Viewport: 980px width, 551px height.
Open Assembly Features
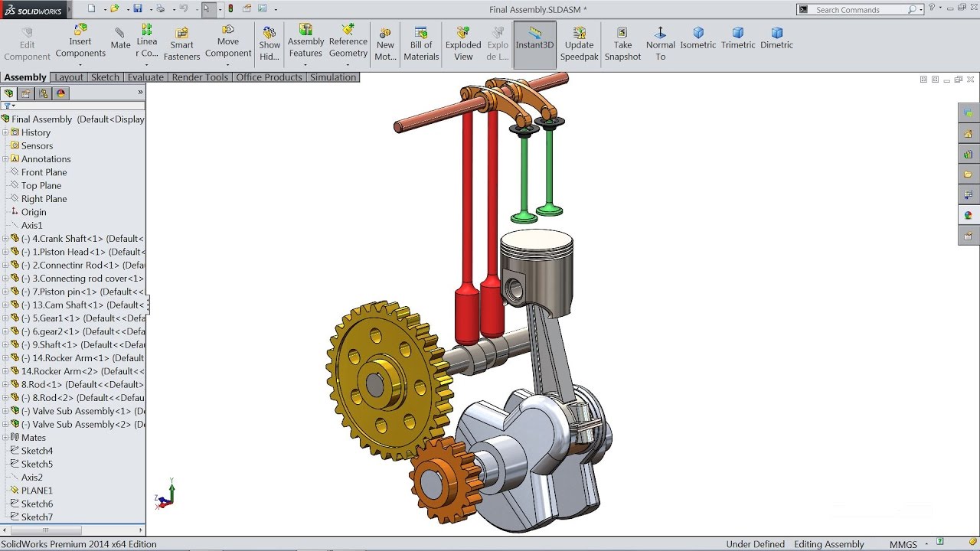click(x=305, y=41)
